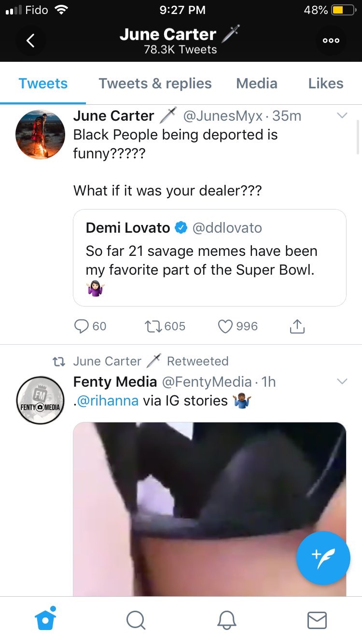Open the Search magnifier tab

pyautogui.click(x=136, y=620)
